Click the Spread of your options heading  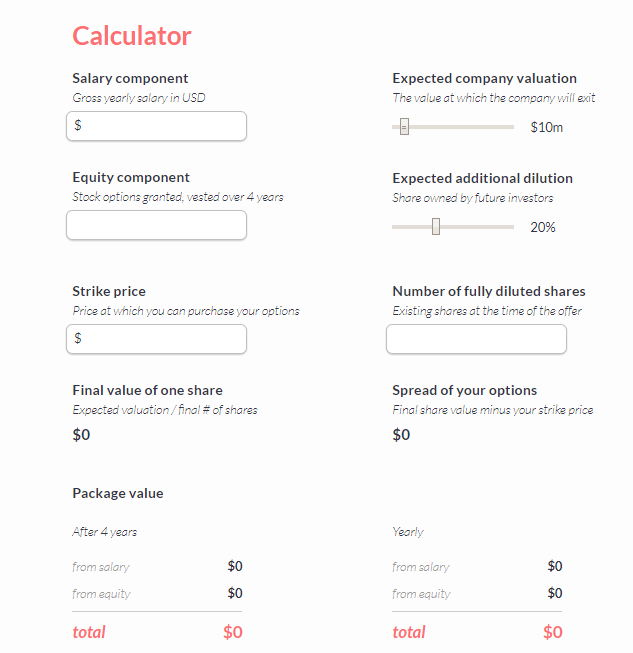(x=464, y=390)
